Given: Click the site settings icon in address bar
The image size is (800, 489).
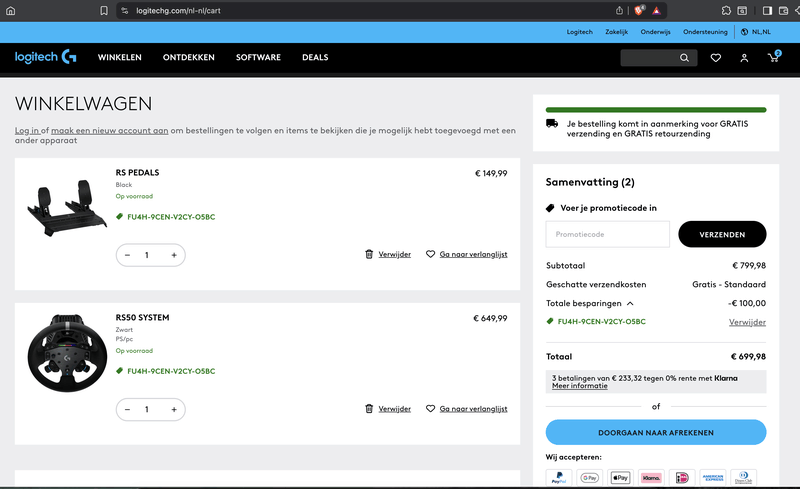Looking at the screenshot, I should 124,11.
